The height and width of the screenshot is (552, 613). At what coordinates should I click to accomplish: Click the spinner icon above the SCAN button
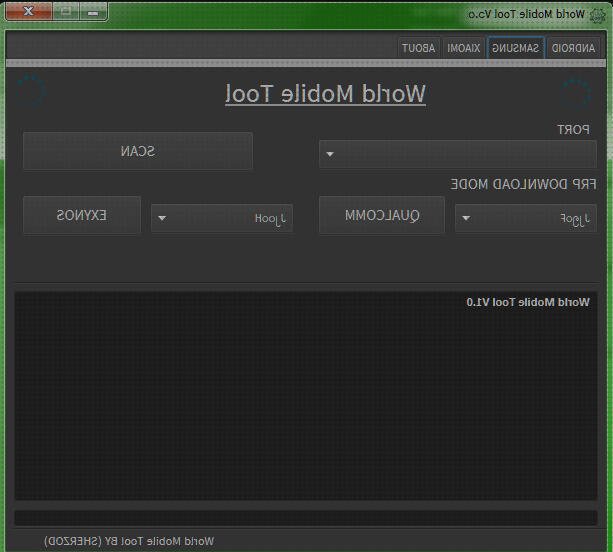click(x=30, y=92)
